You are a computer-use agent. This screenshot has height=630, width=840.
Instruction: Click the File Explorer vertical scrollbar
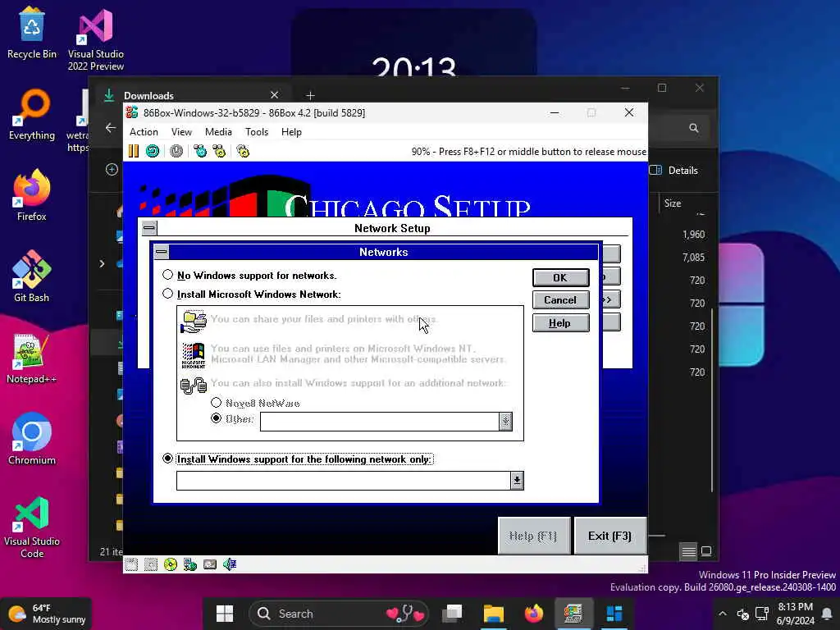pyautogui.click(x=712, y=399)
